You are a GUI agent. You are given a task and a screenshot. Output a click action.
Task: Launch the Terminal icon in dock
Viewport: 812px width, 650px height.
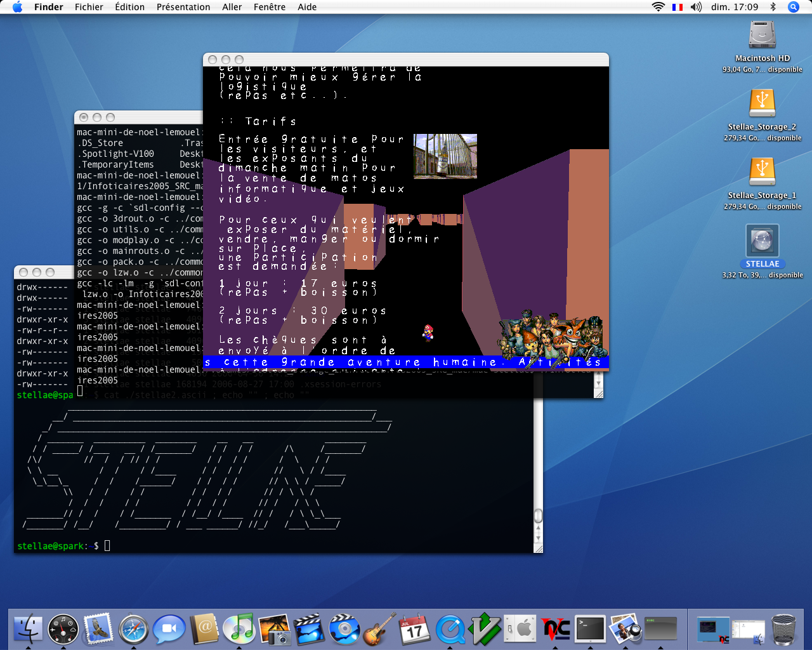(x=590, y=629)
